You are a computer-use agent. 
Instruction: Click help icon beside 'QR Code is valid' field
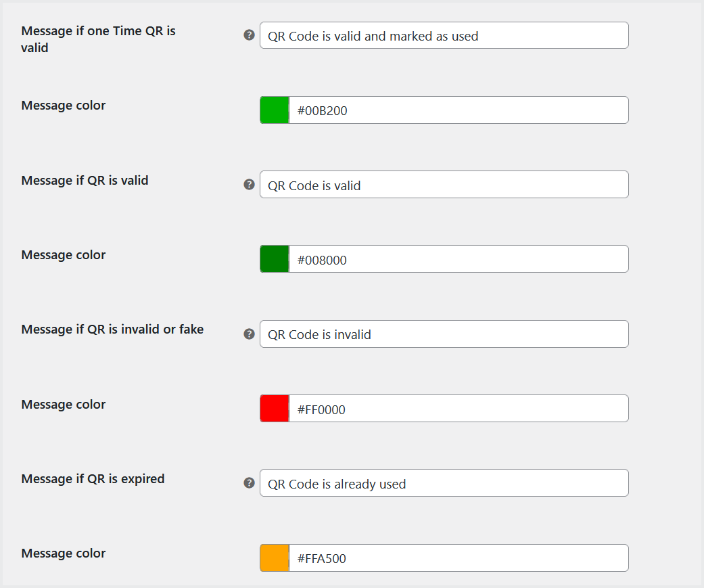249,185
